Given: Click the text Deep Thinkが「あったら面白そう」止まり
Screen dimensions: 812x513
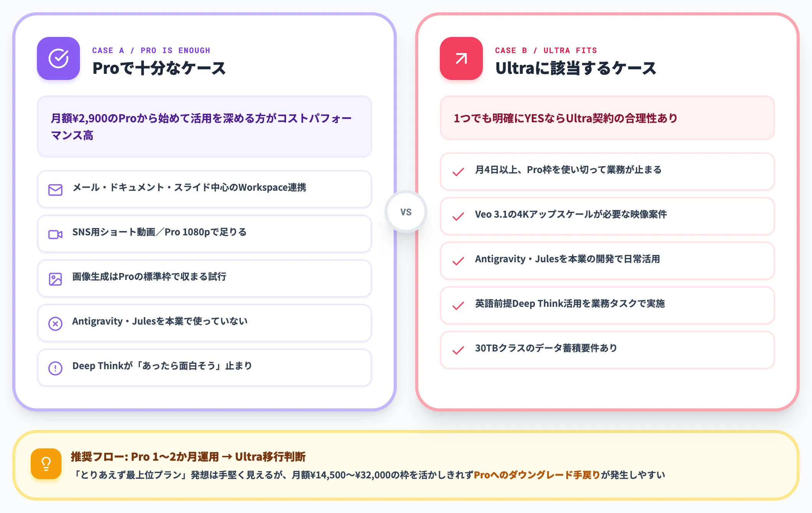Looking at the screenshot, I should click(162, 366).
